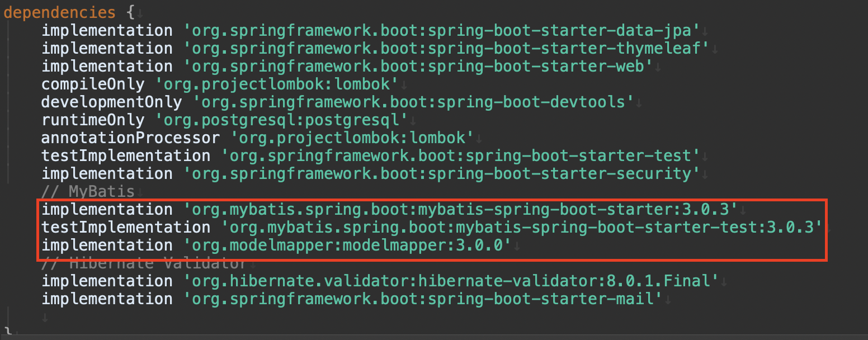The image size is (868, 340).
Task: Click the newline arrow after spring-boot-starter-mail line
Action: [669, 299]
